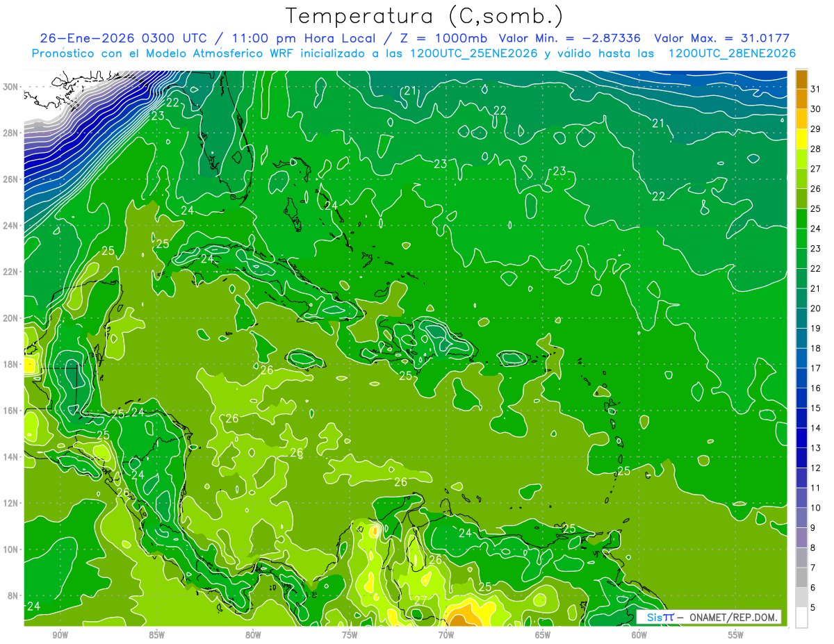Click the 8N latitude axis label
The height and width of the screenshot is (644, 834).
click(x=13, y=595)
